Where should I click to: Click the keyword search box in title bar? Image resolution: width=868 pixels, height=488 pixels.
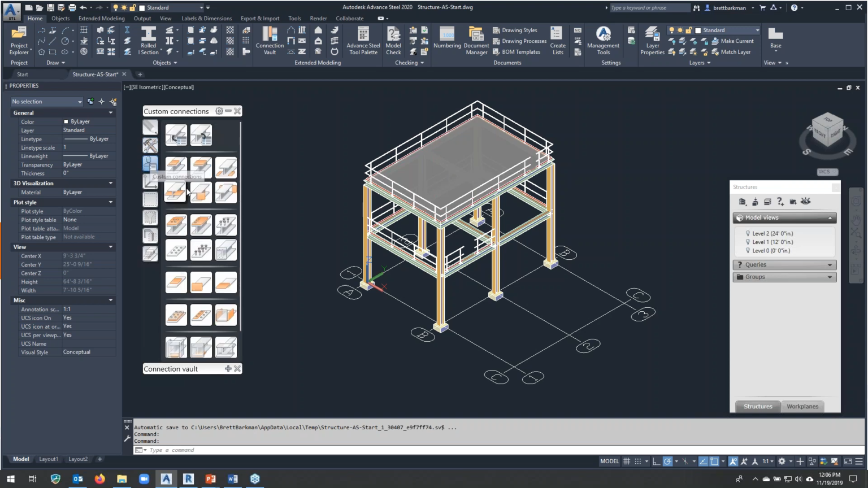click(650, 8)
